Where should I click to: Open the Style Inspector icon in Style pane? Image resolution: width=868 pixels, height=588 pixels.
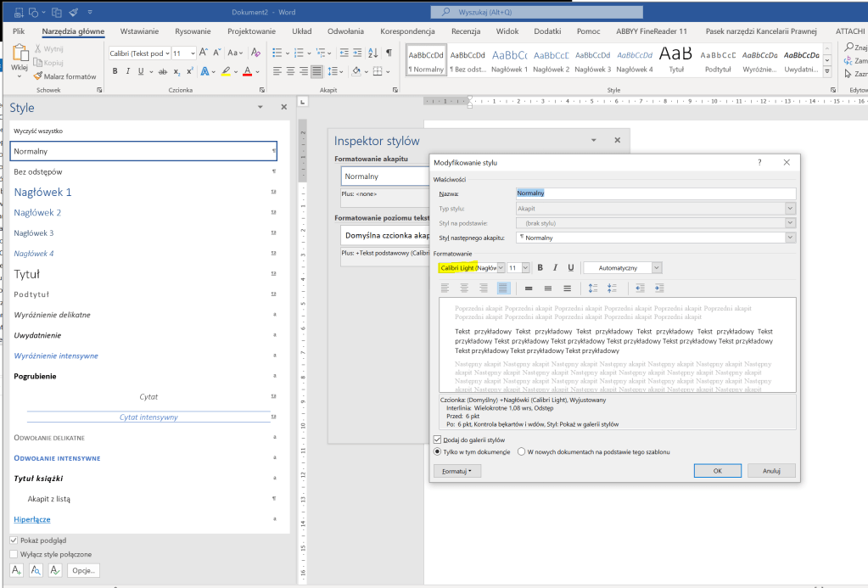click(36, 570)
